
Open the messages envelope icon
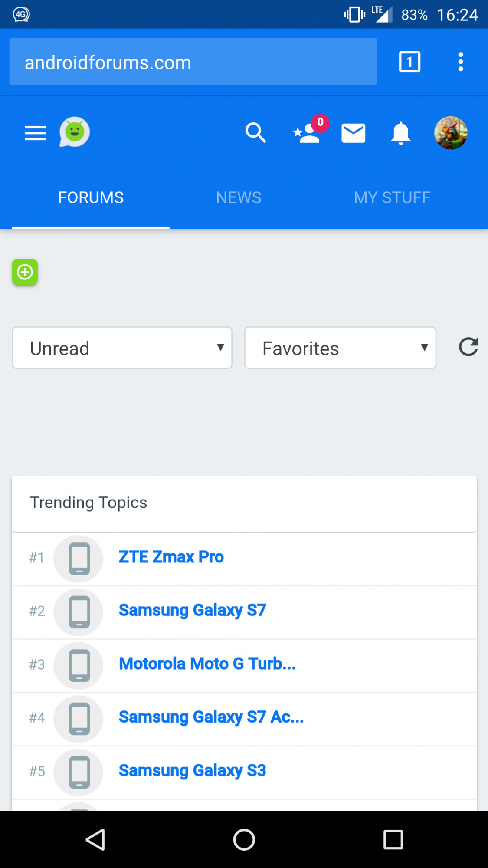(353, 133)
